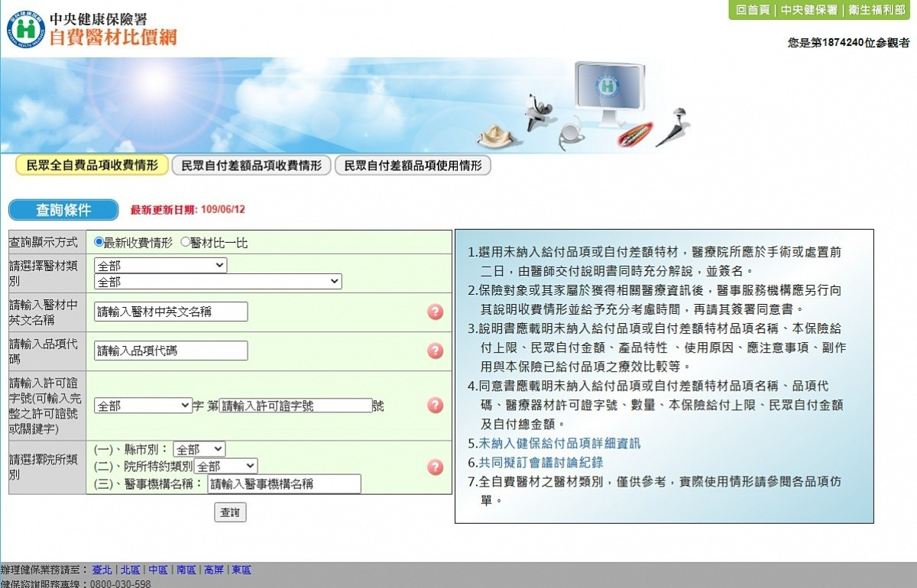Click the 查詢 search button
Image resolution: width=917 pixels, height=588 pixels.
pyautogui.click(x=230, y=512)
